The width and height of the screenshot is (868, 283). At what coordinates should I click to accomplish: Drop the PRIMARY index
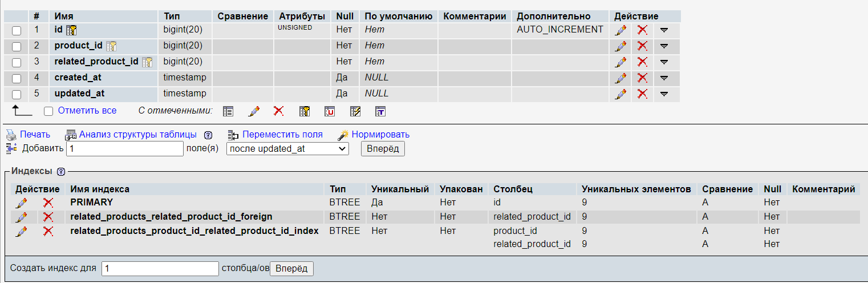coord(48,203)
